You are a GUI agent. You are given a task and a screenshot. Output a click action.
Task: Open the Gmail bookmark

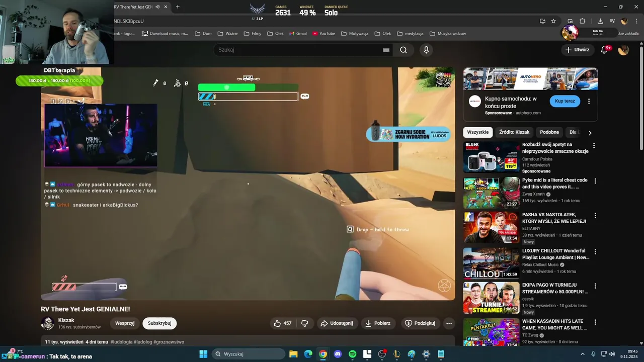point(298,34)
